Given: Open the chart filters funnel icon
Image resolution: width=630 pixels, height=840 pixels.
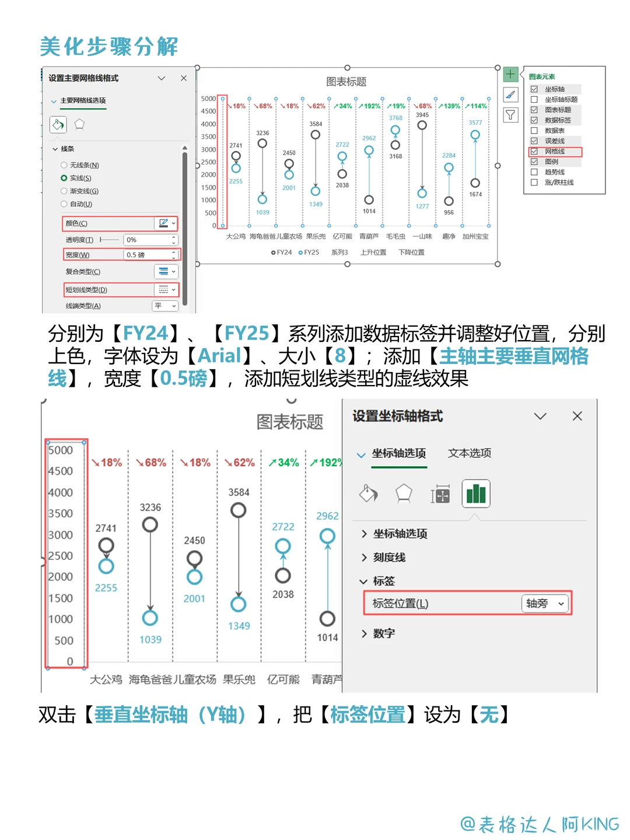Looking at the screenshot, I should pyautogui.click(x=510, y=115).
